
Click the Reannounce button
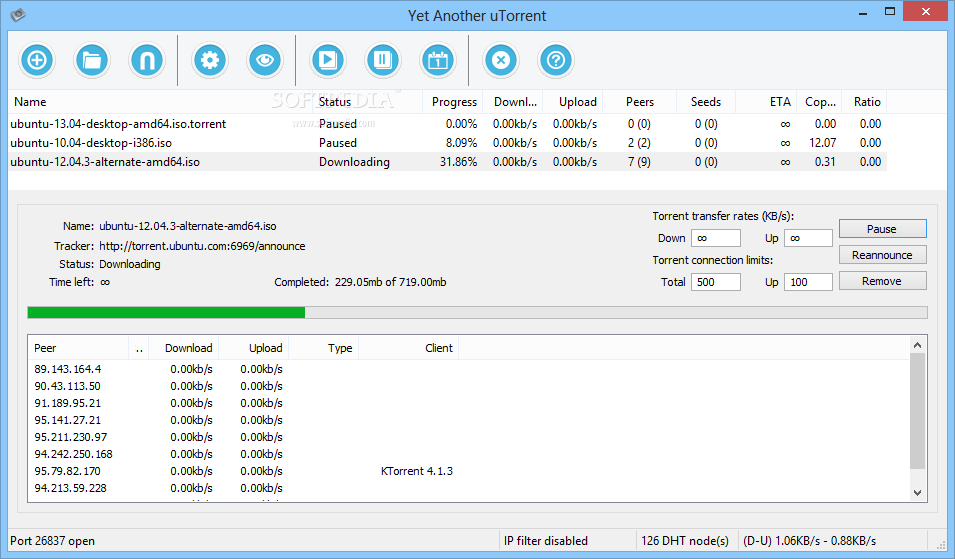click(x=883, y=255)
